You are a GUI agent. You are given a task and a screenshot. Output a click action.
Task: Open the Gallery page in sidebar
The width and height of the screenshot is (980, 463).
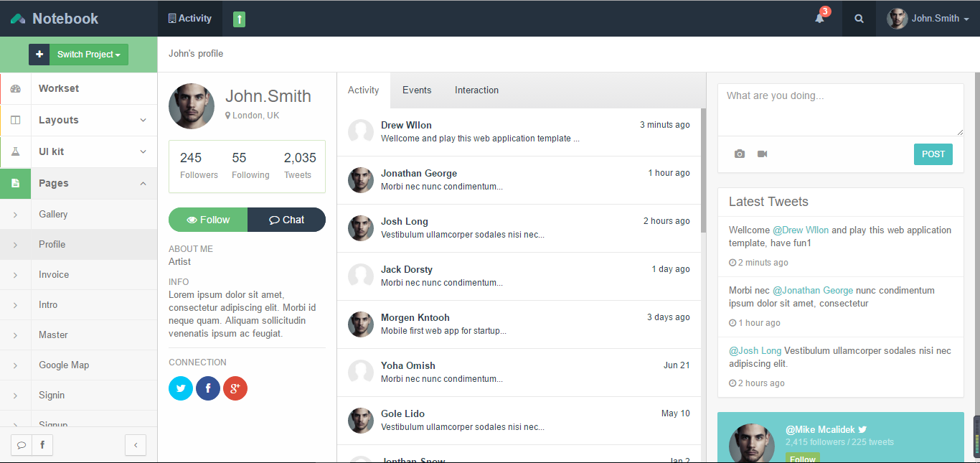(x=79, y=214)
